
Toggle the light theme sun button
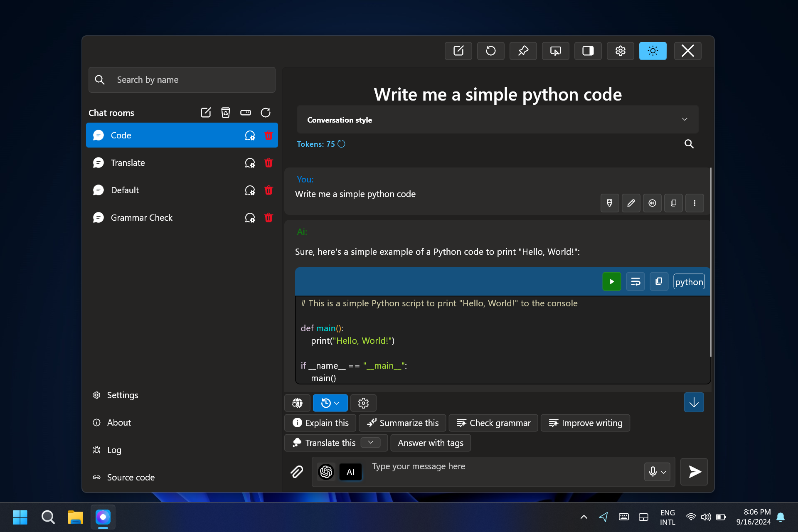click(x=653, y=51)
